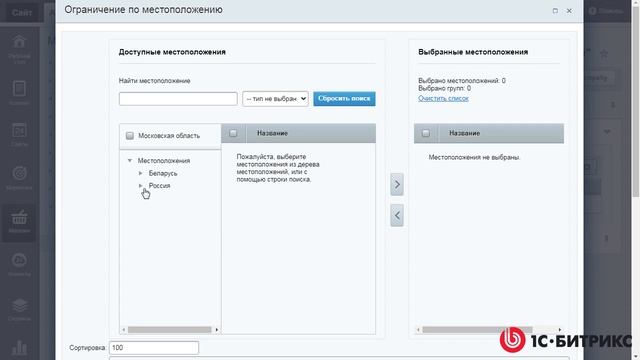Click the Очистить список link
Viewport: 640px width, 360px height.
(x=443, y=98)
